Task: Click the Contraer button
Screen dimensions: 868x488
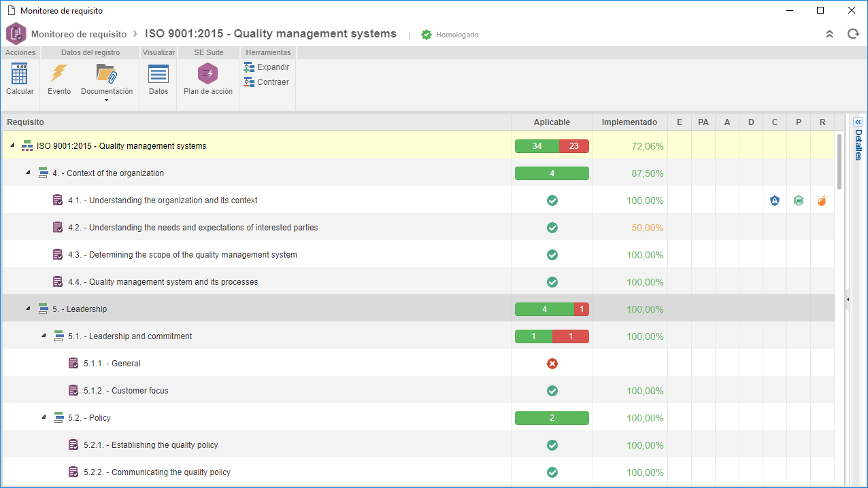Action: pos(267,82)
